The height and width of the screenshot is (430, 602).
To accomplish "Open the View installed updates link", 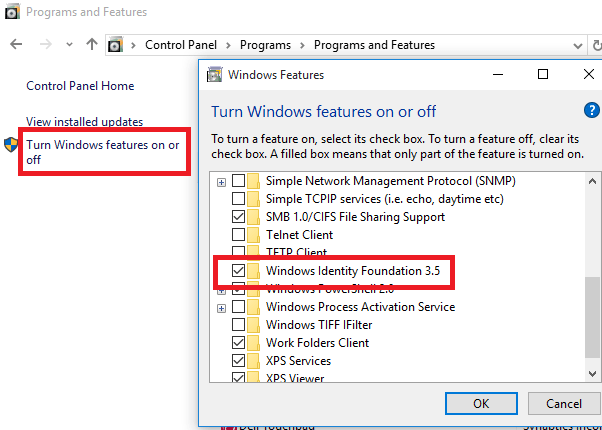I will (x=84, y=122).
